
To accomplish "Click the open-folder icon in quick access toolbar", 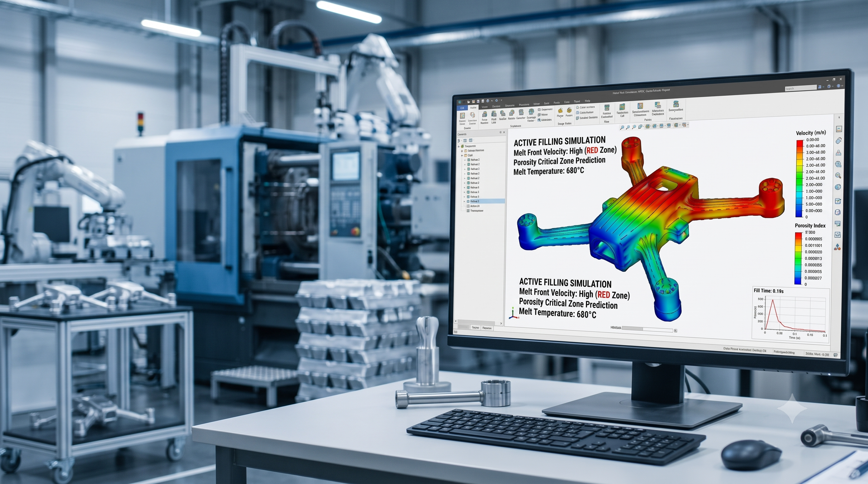I will [469, 102].
